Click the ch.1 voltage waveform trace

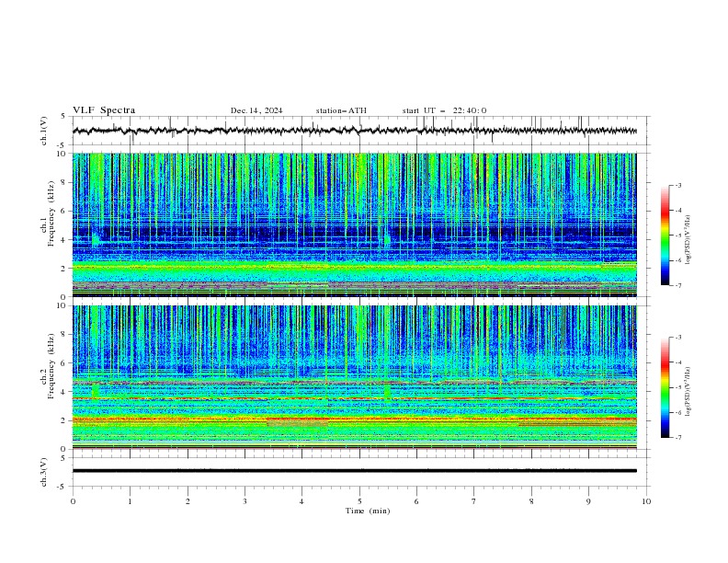pos(354,131)
